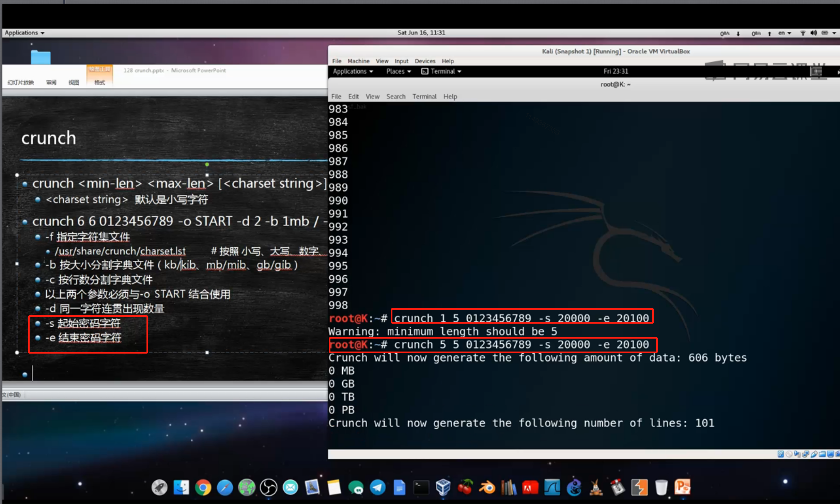
Task: Open VirtualBox Machine menu
Action: click(358, 61)
